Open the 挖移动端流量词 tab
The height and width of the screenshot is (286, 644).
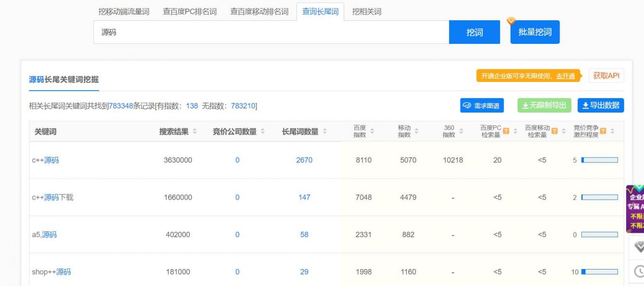(124, 12)
